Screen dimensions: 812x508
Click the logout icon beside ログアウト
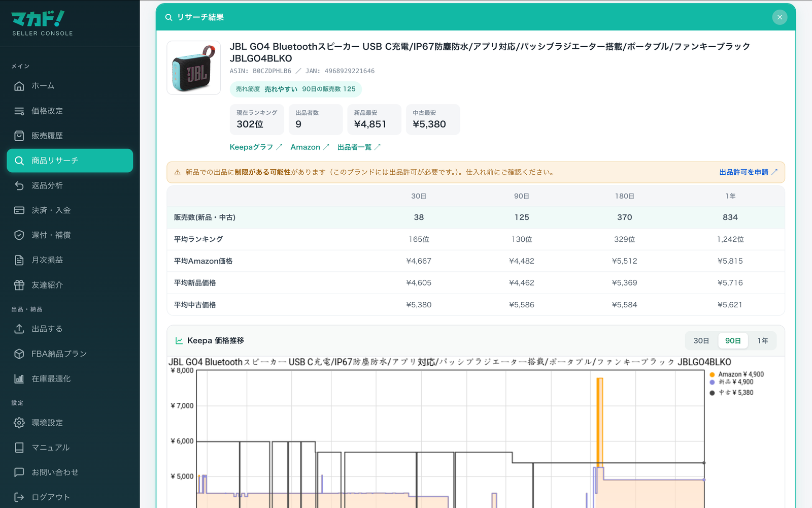pos(19,497)
